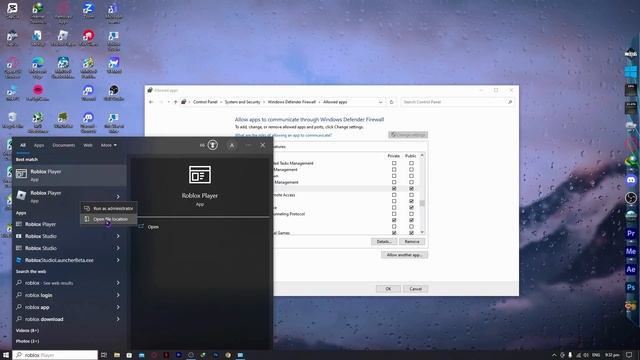Click the up-level arrow in Control Panel
Image resolution: width=640 pixels, height=360 pixels.
pyautogui.click(x=176, y=102)
